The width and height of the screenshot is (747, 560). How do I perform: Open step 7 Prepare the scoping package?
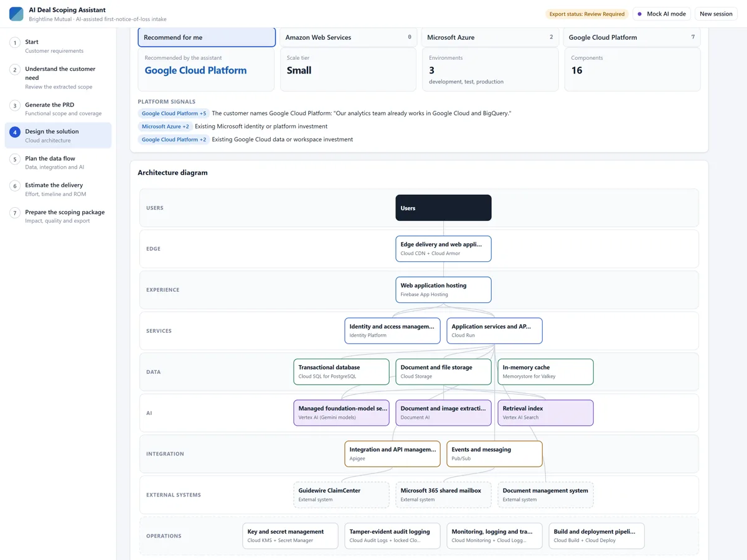click(x=58, y=216)
